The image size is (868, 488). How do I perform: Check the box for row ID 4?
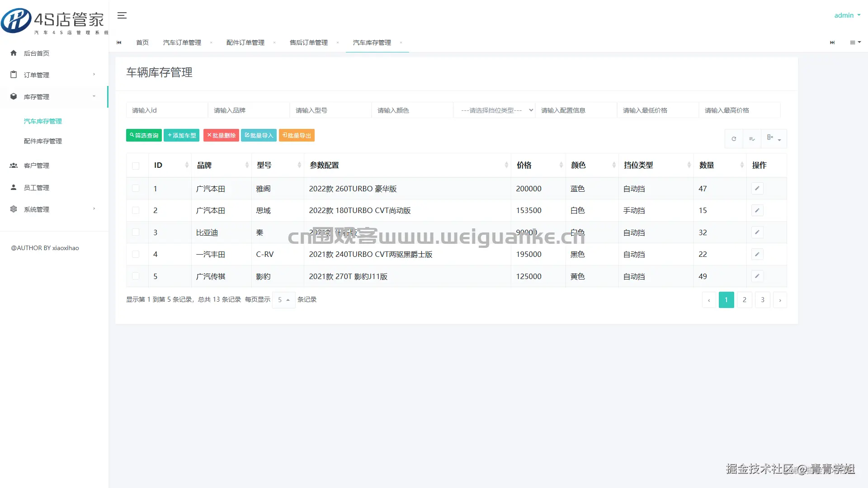[x=136, y=254]
